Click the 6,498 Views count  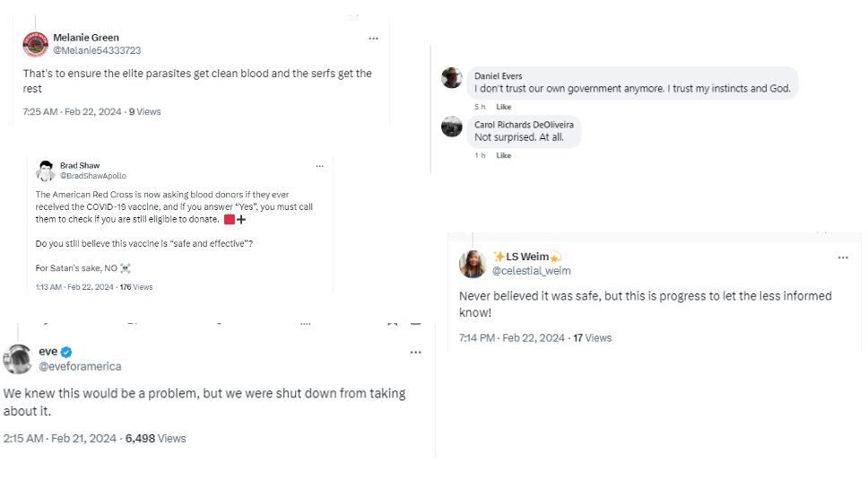click(x=156, y=439)
